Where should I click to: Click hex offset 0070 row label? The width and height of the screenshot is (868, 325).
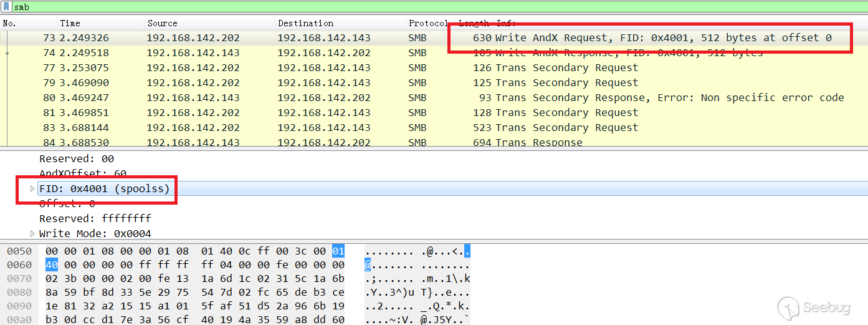pos(19,279)
